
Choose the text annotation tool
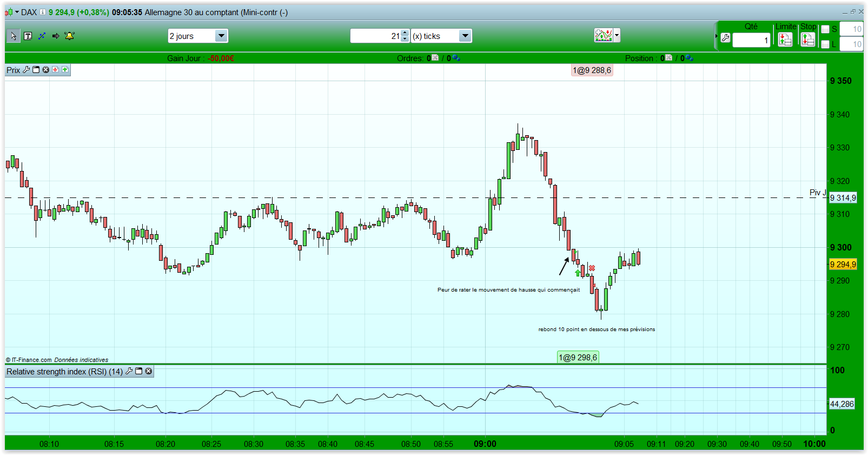28,36
